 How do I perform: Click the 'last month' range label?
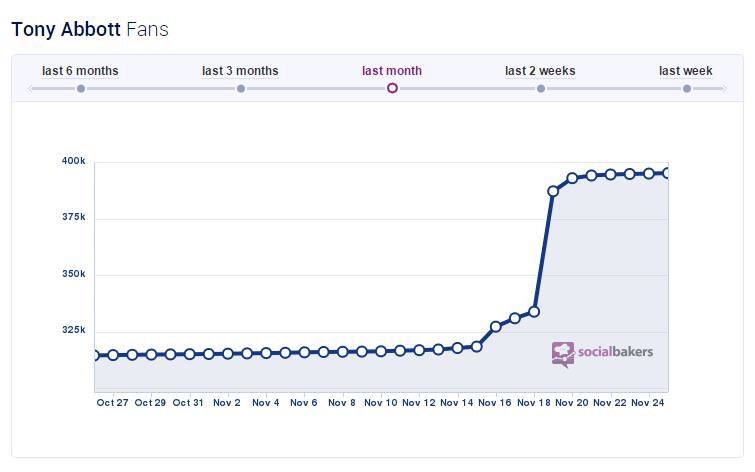coord(392,71)
